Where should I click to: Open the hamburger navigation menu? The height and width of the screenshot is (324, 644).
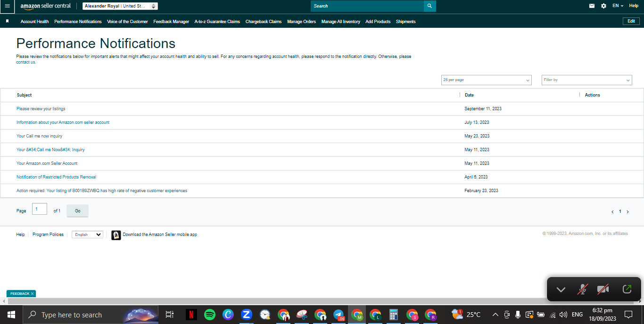(x=7, y=6)
